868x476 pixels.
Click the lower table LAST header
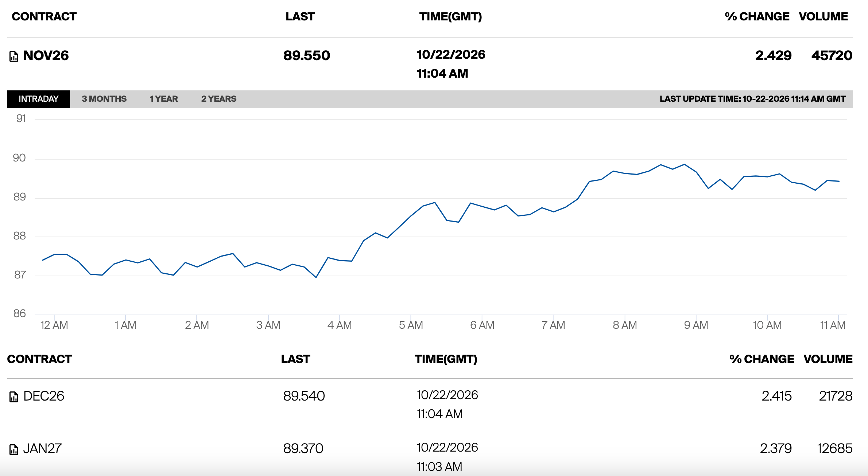coord(295,359)
